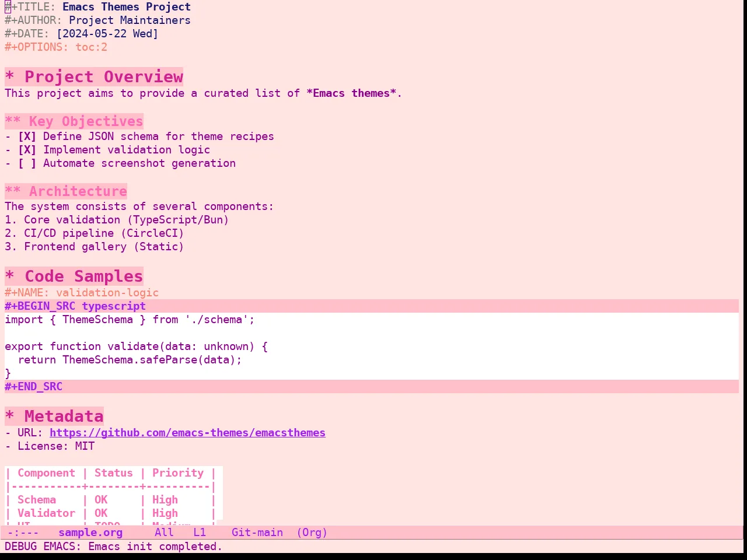Click the 'import { ThemeSchema }' code line

pos(130,320)
